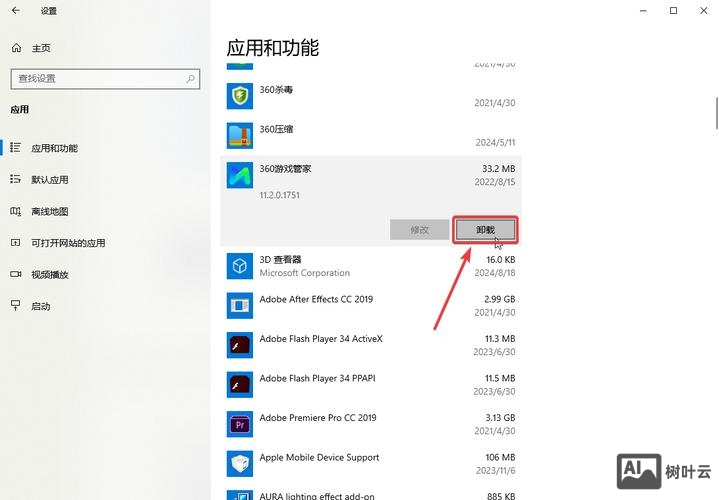Select Adobe After Effects CC 2019 entry
The image size is (719, 500).
316,299
